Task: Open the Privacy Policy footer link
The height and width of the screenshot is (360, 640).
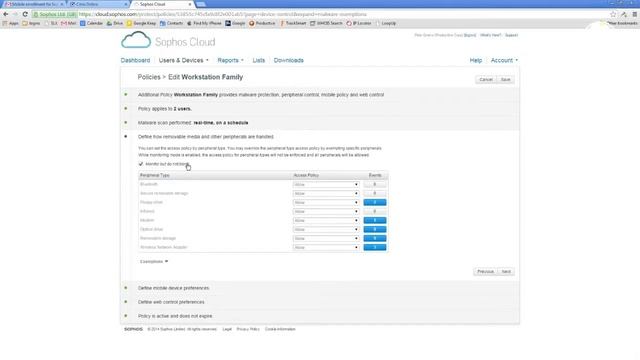Action: point(248,329)
